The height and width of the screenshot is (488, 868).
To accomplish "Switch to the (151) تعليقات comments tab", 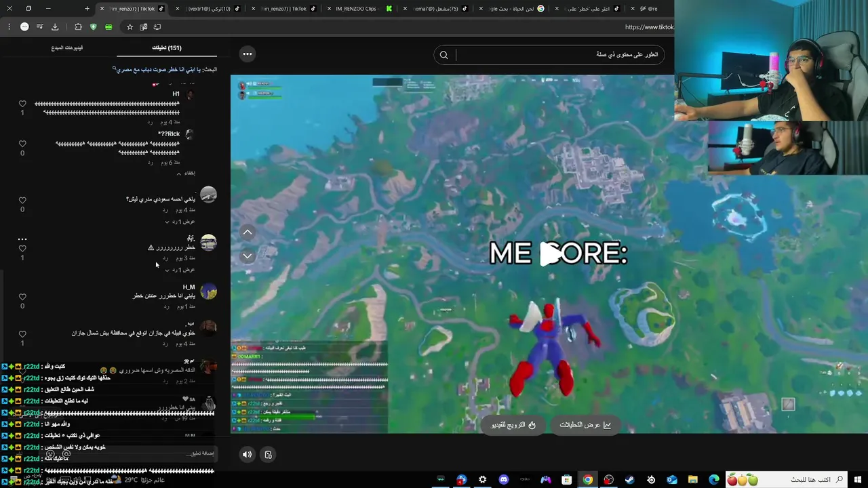I will point(167,48).
